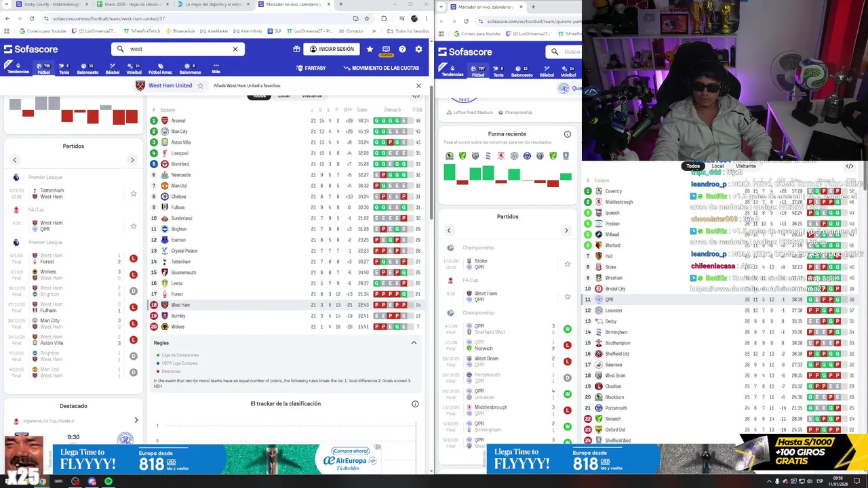Screen dimensions: 868x488
Task: Go to next matches in left Partidos panel
Action: coord(132,160)
